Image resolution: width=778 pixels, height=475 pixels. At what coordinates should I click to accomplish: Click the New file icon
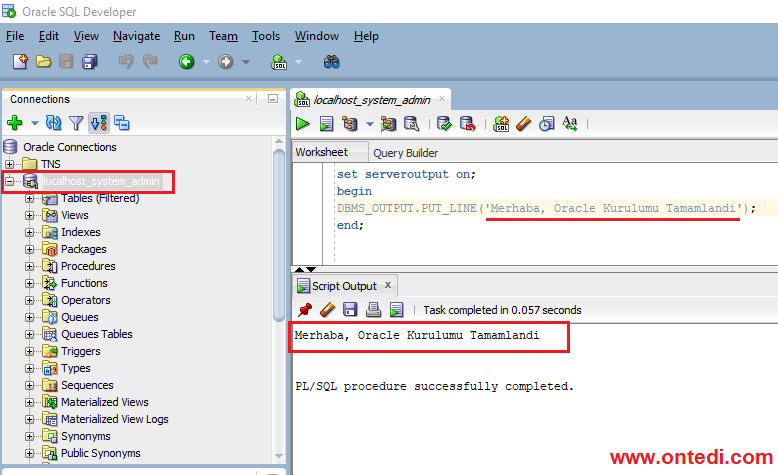point(20,62)
